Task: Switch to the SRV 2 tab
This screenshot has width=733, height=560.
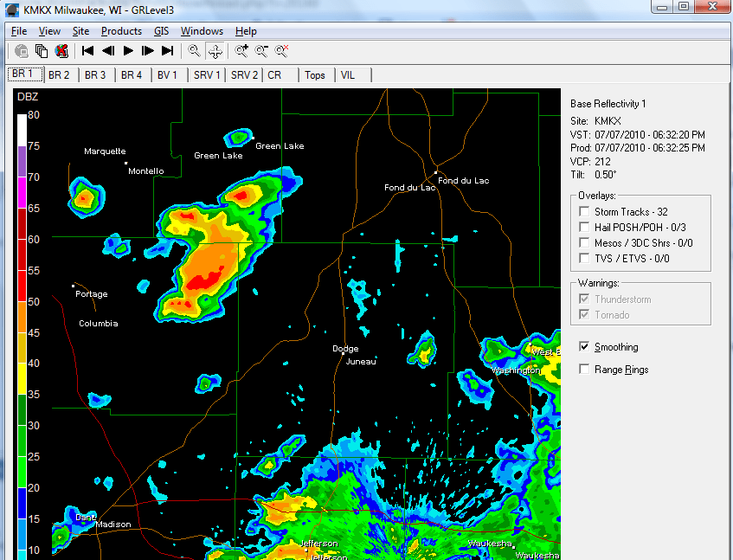Action: point(244,75)
